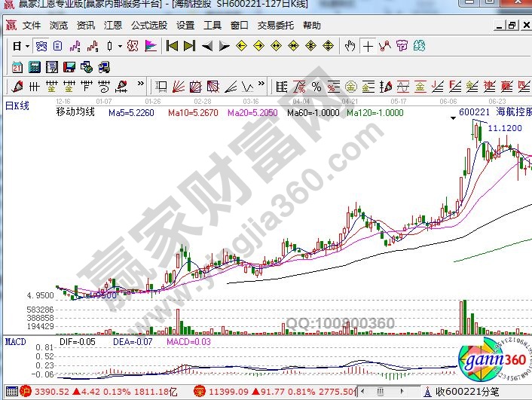Open the 文件 menu

coord(32,25)
